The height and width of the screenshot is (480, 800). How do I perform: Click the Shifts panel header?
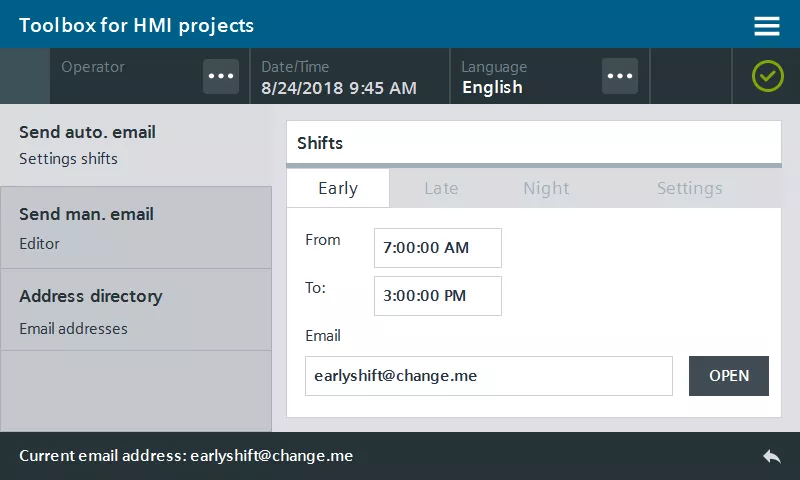tap(533, 143)
